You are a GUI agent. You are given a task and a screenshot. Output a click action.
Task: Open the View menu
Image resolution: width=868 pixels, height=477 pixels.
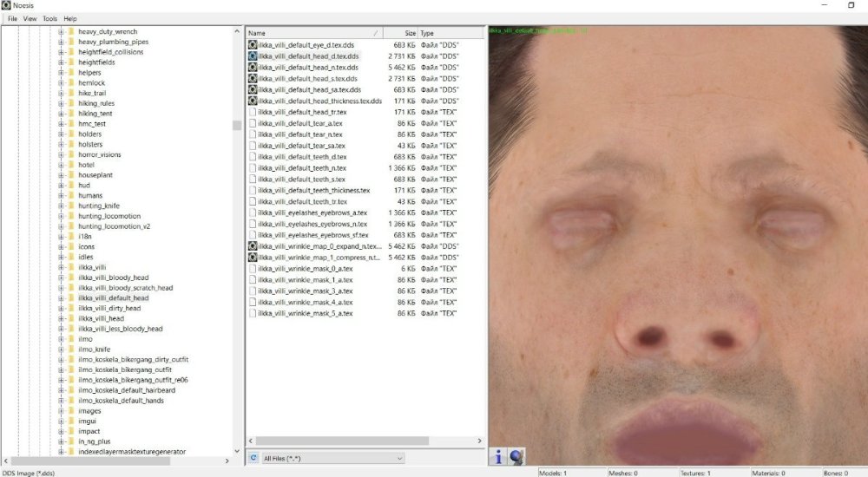point(30,18)
